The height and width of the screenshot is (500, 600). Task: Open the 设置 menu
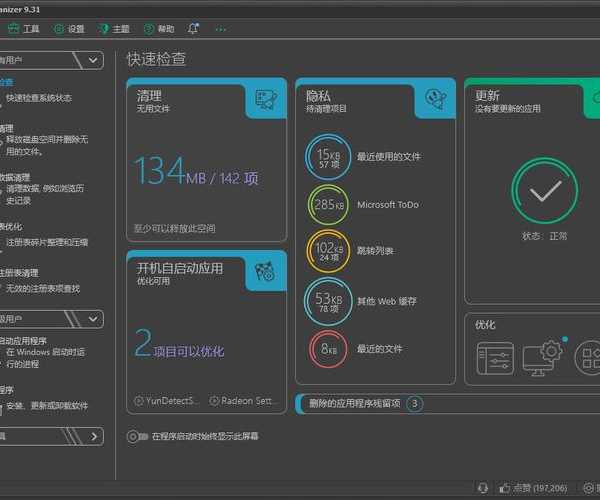[69, 29]
